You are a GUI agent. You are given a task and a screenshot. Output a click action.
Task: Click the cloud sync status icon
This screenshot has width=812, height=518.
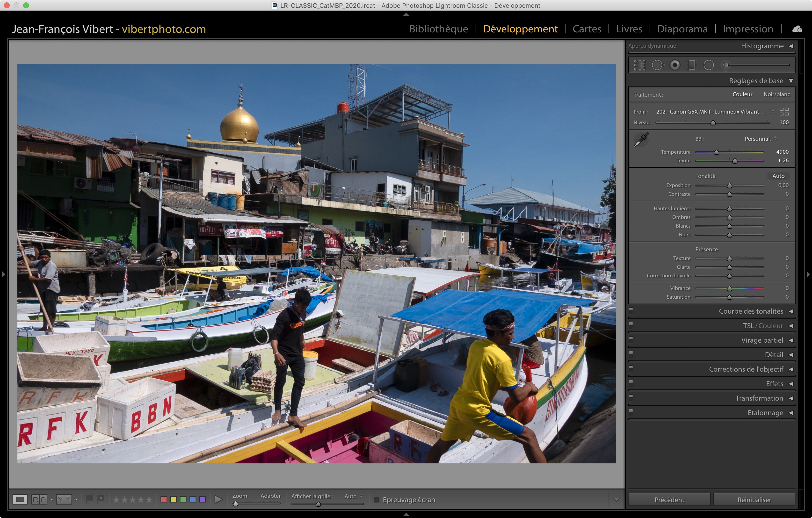pyautogui.click(x=797, y=29)
